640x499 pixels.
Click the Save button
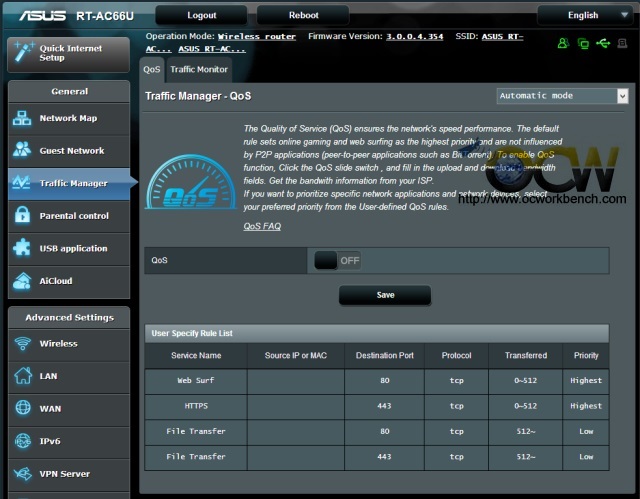385,295
